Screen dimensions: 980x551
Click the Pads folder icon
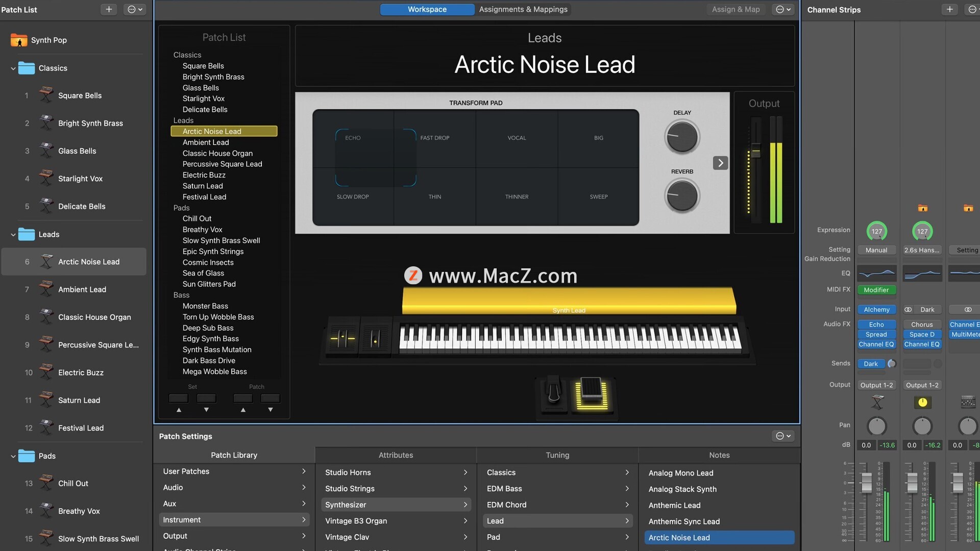tap(27, 456)
